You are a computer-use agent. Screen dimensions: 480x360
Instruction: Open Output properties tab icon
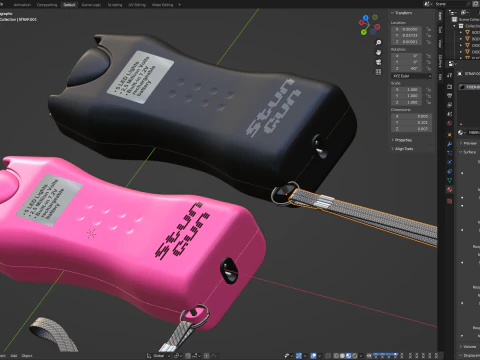pyautogui.click(x=450, y=96)
